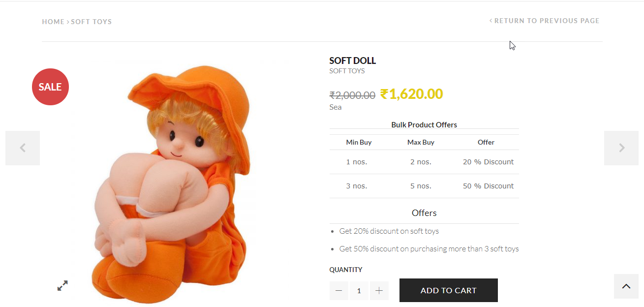Click the quantity input field

[359, 291]
